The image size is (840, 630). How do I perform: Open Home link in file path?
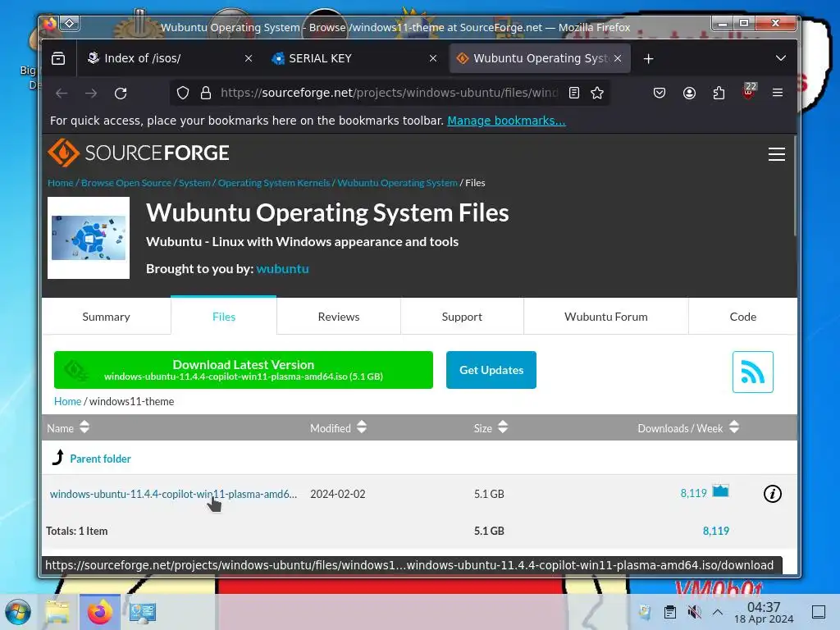67,401
